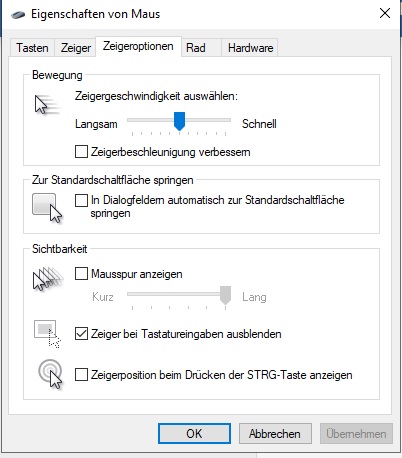This screenshot has width=402, height=458.
Task: Open the Zeiger tab
Action: pos(76,48)
